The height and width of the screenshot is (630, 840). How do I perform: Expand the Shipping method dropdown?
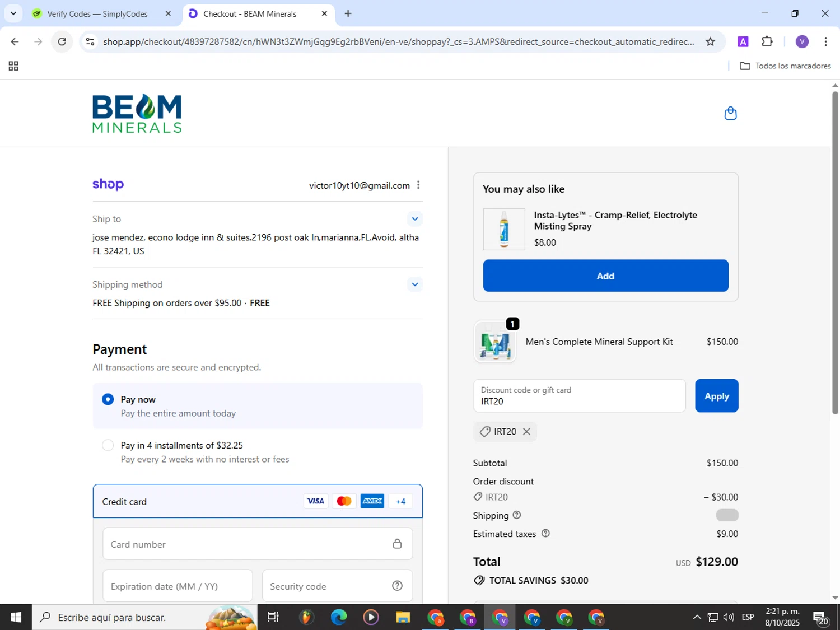click(x=414, y=284)
